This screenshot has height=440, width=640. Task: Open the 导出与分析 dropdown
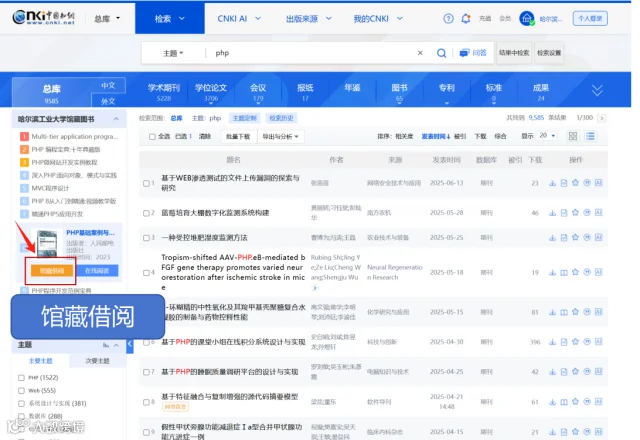[x=280, y=136]
